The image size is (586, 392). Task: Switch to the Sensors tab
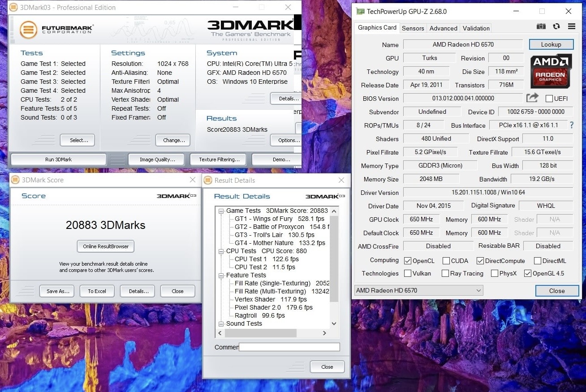(413, 28)
